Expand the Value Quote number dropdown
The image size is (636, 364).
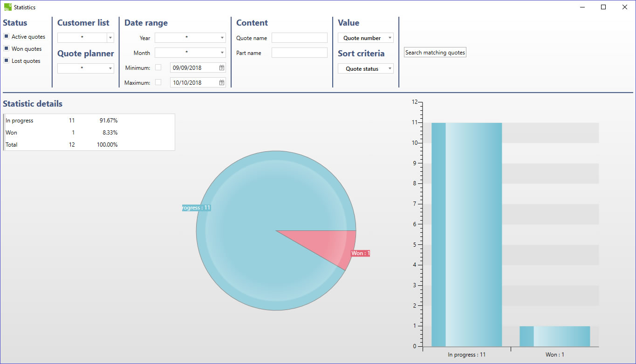coord(365,38)
